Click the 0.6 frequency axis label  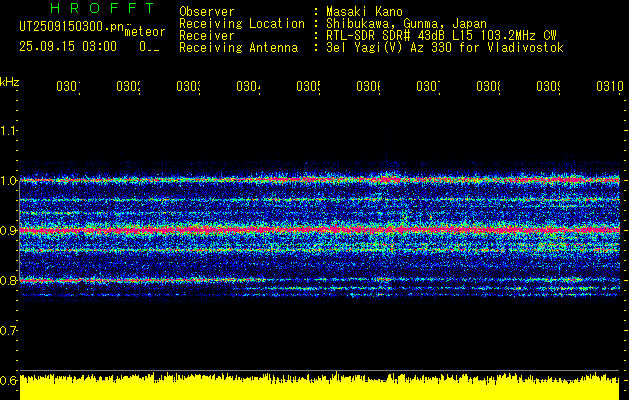click(8, 380)
